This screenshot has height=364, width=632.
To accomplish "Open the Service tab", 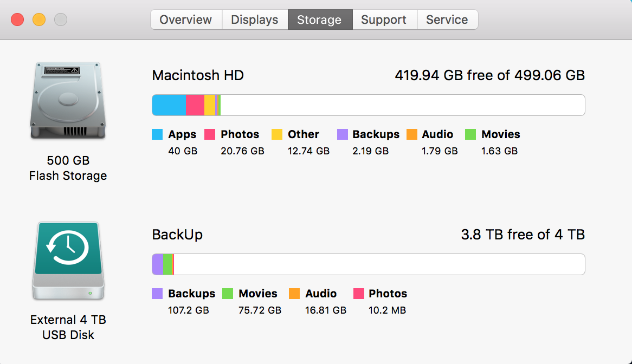I will [x=447, y=19].
